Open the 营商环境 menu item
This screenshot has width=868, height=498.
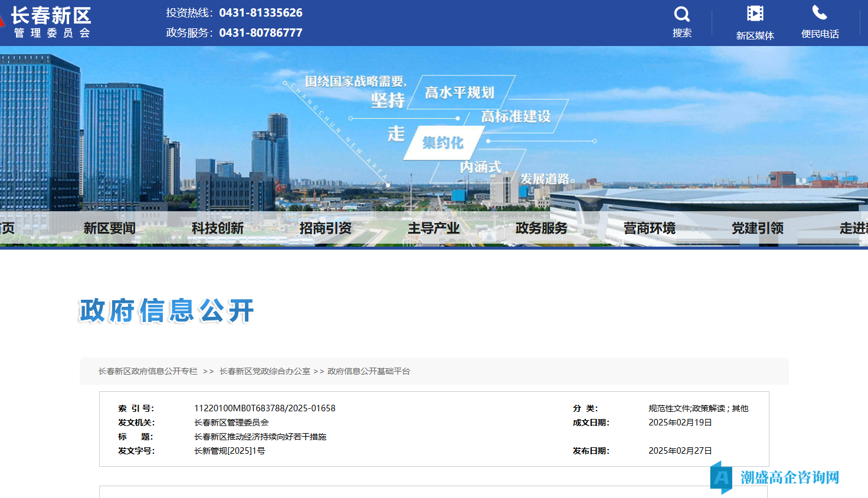(649, 228)
